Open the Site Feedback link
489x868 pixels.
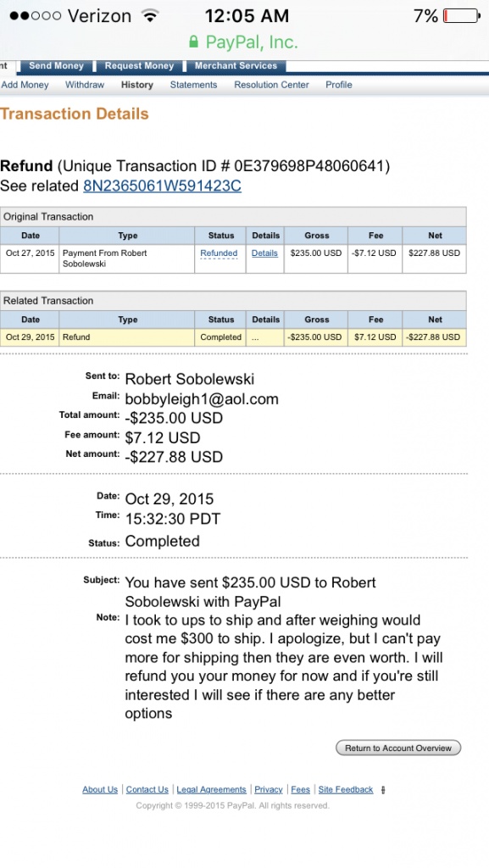346,789
